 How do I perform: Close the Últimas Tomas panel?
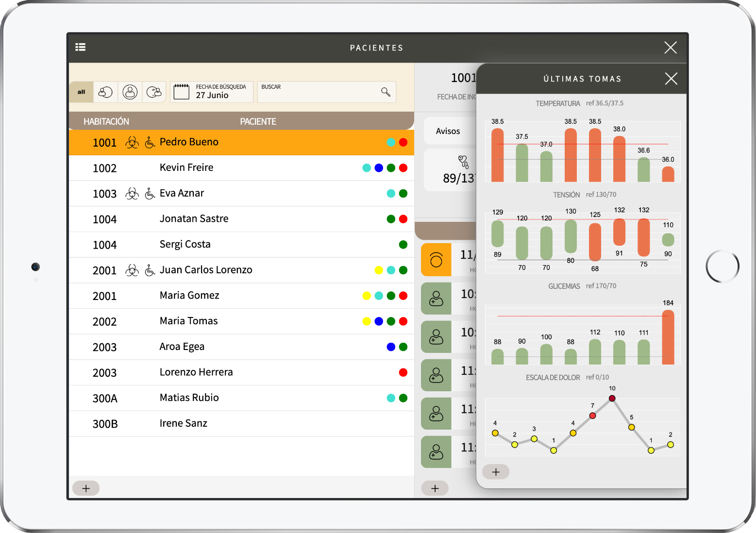(671, 79)
